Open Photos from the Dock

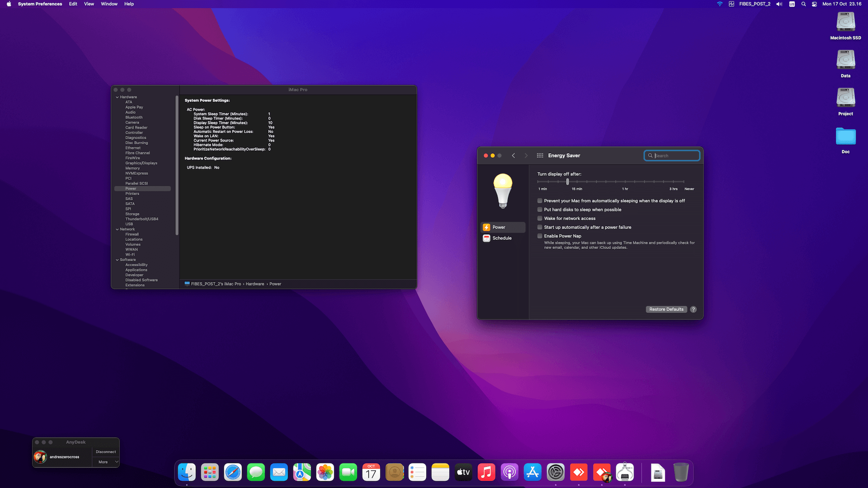[325, 473]
